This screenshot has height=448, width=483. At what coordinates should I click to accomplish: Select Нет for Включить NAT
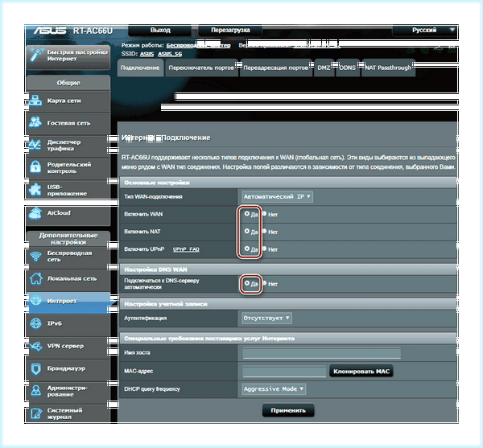[x=264, y=231]
